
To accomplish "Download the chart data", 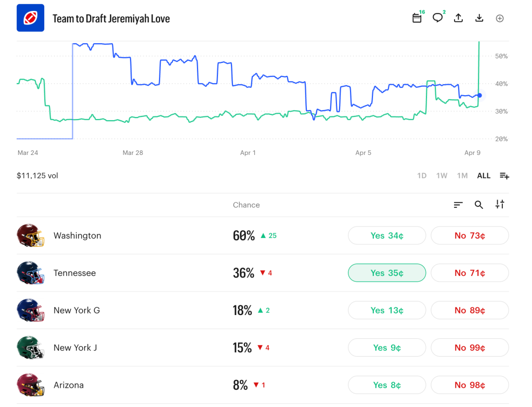I will click(479, 18).
